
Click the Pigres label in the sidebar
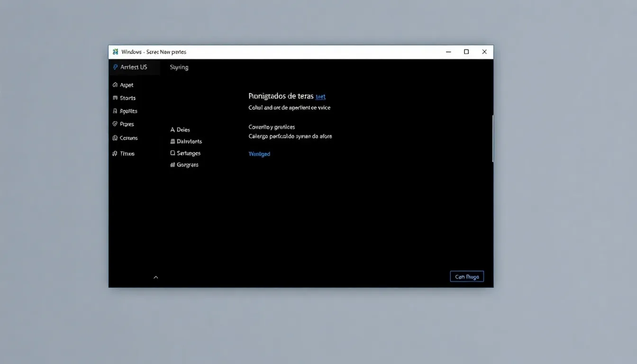[127, 124]
